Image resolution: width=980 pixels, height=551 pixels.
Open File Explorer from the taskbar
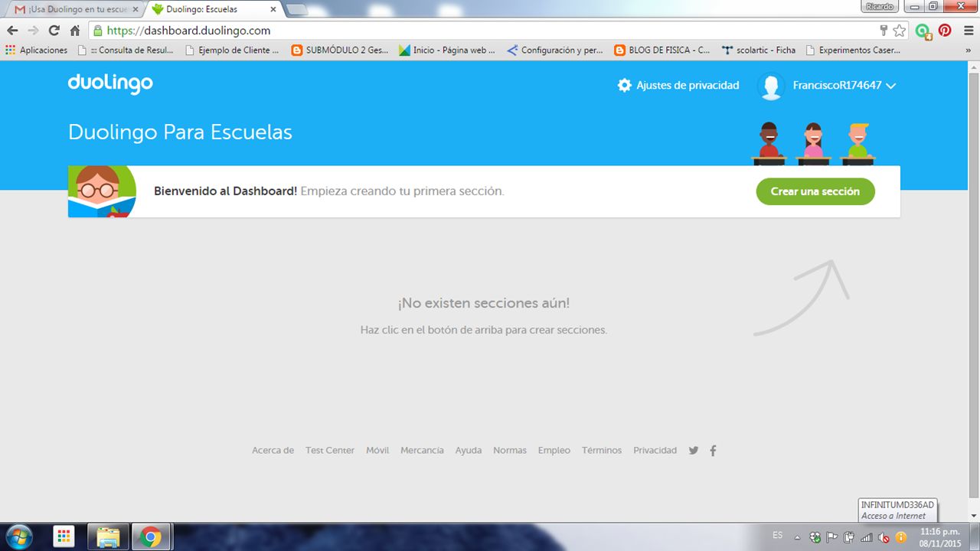point(108,537)
